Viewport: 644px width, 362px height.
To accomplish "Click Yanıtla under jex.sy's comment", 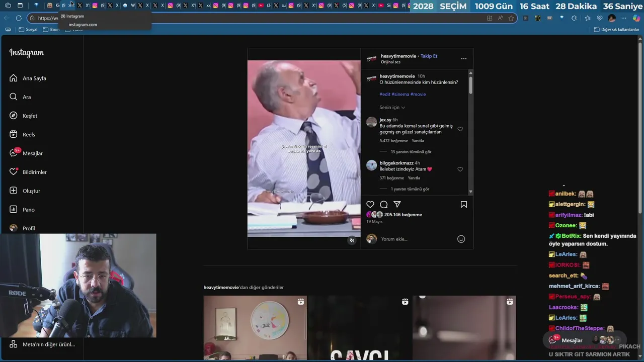I will (418, 141).
